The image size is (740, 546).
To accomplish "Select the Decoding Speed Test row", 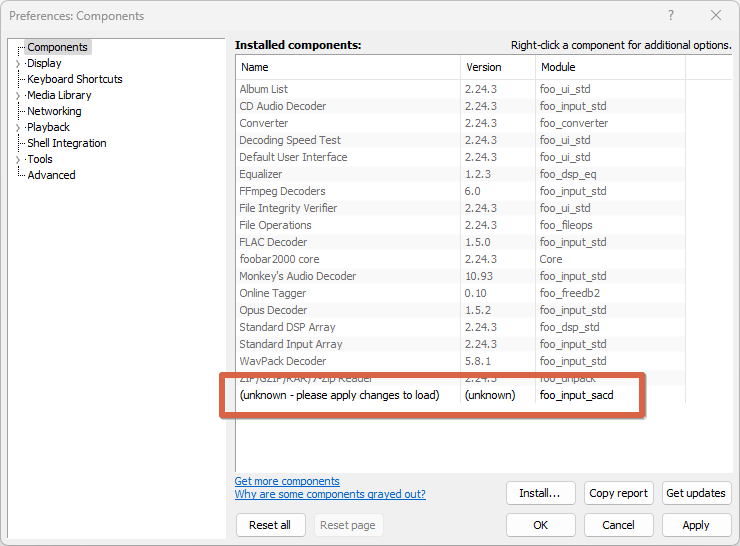I will click(460, 140).
